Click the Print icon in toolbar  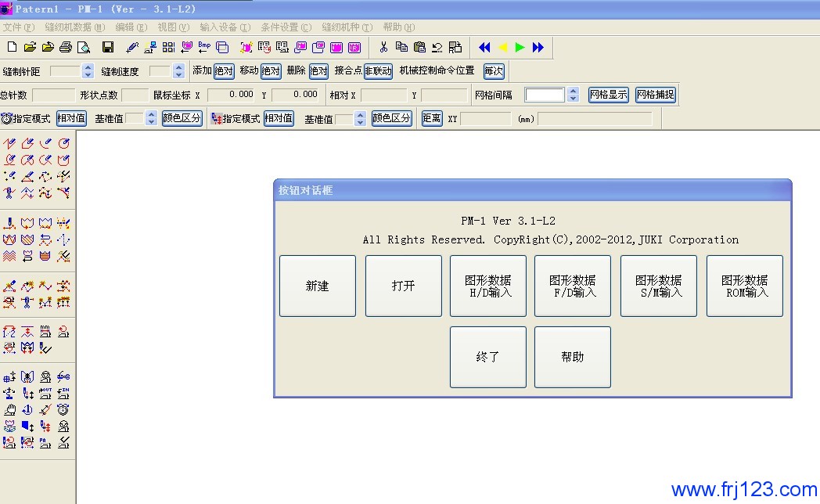coord(67,47)
